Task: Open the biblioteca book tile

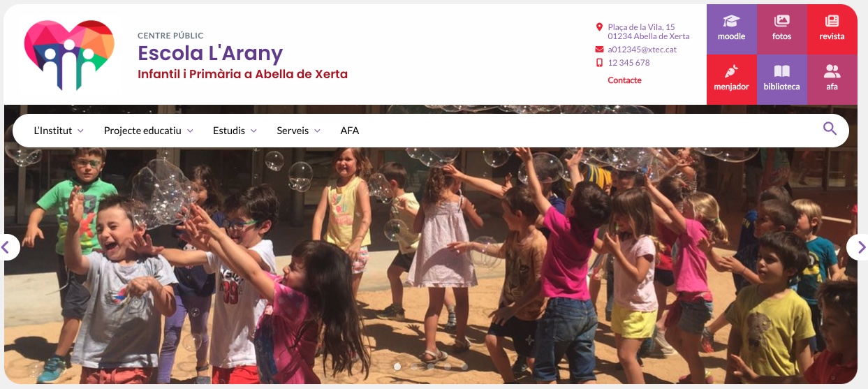Action: 781,80
